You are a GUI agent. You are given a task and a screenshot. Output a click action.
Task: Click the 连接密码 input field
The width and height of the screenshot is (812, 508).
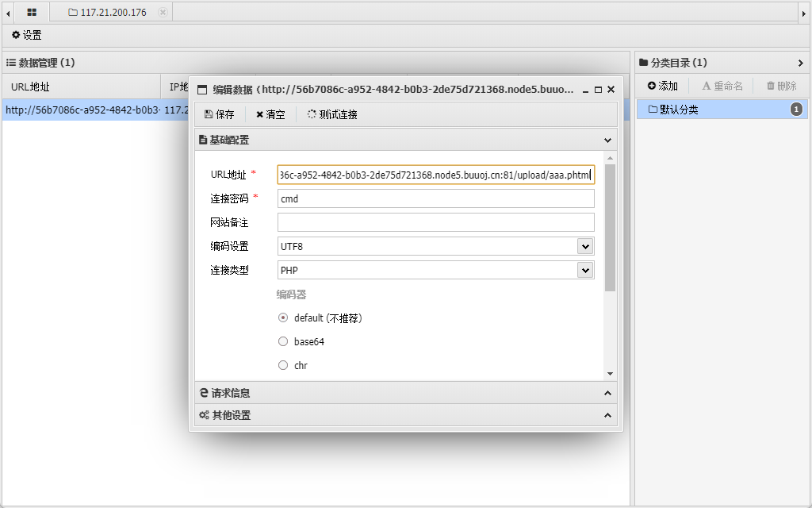[x=435, y=198]
